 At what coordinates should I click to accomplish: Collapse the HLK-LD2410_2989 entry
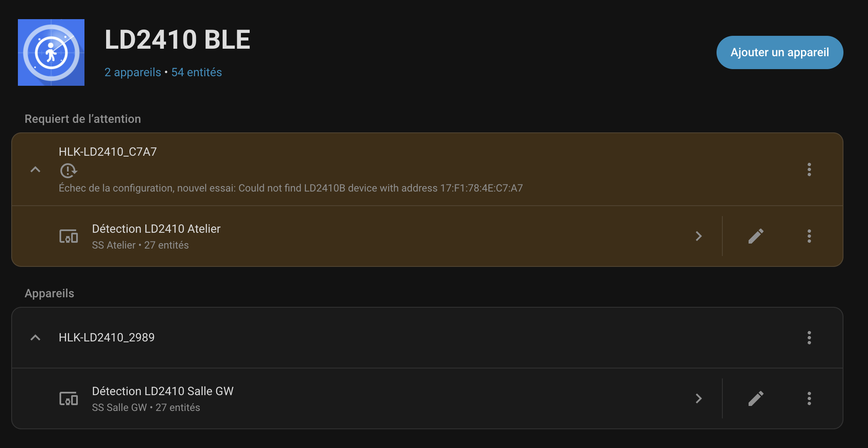click(x=35, y=338)
